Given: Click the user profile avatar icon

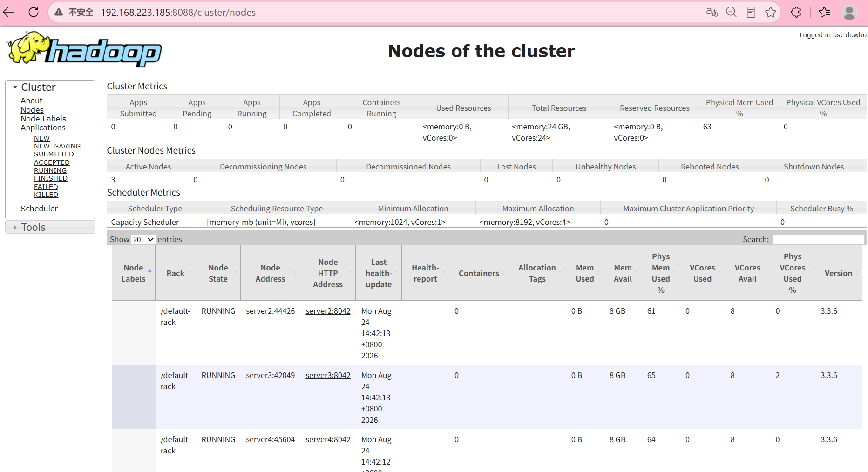Looking at the screenshot, I should coord(849,12).
